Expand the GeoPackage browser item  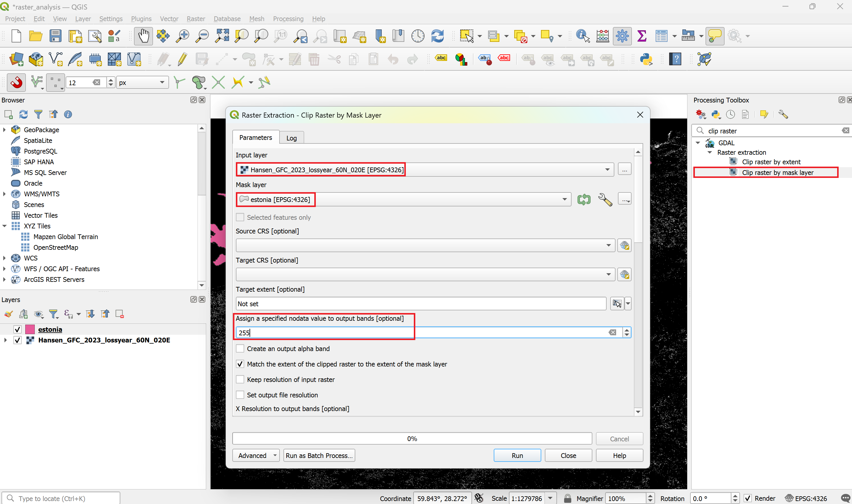[x=4, y=130]
